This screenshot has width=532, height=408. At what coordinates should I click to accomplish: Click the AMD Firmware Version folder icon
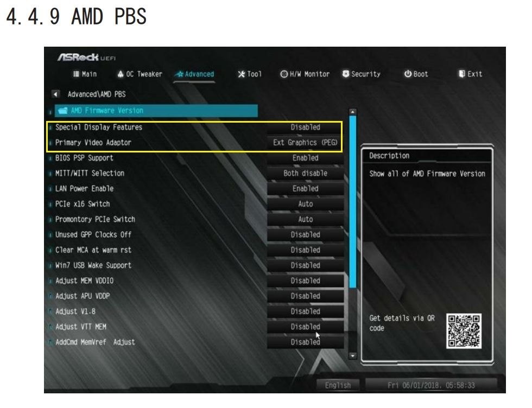point(63,111)
